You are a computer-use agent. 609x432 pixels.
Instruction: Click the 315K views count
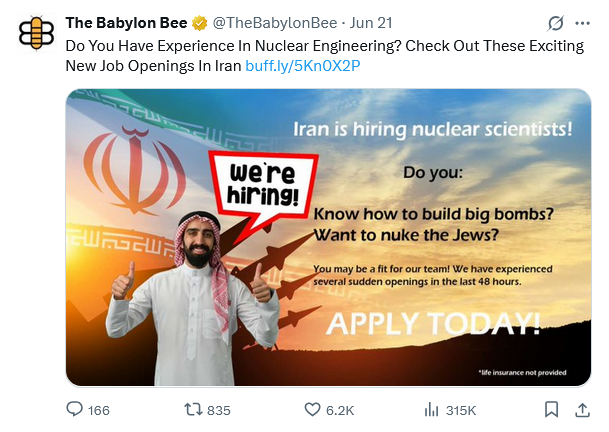[x=461, y=411]
